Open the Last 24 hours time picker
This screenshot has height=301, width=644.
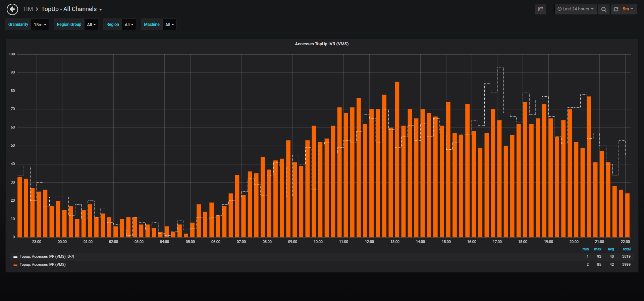[576, 9]
